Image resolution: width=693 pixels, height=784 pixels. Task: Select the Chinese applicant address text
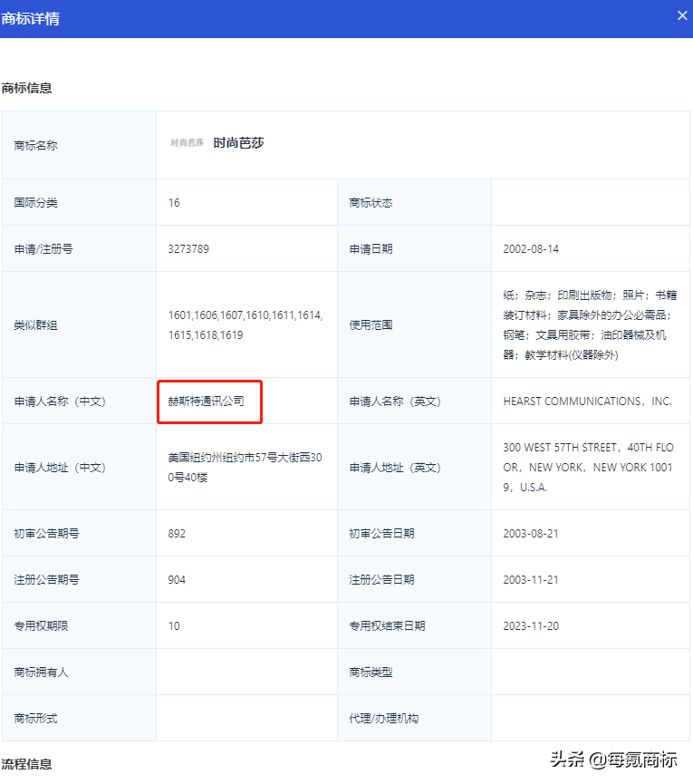coord(245,468)
